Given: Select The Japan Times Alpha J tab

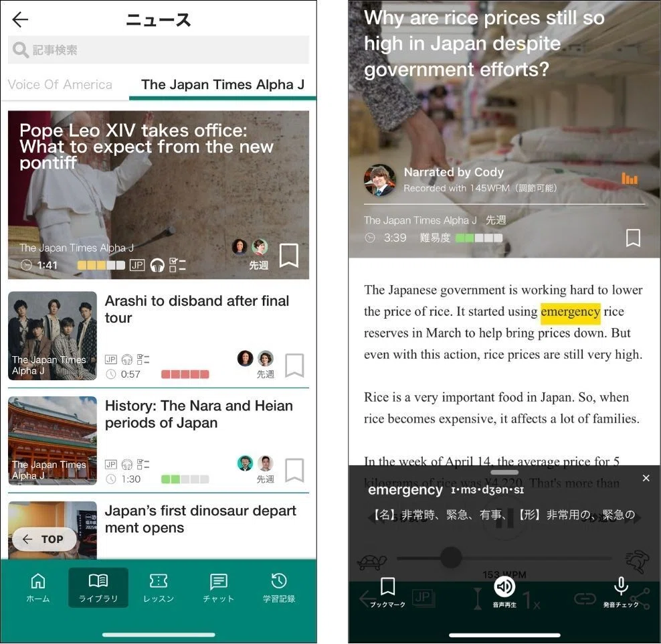Looking at the screenshot, I should pyautogui.click(x=223, y=85).
